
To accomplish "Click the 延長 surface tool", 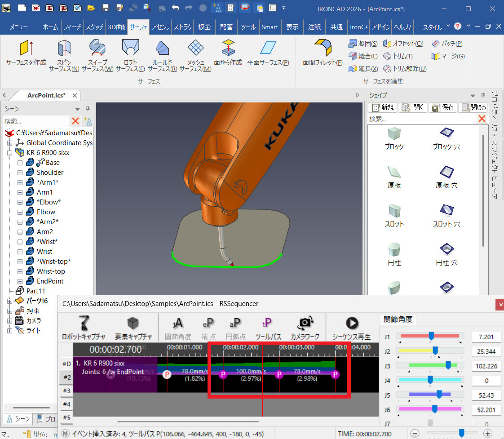I will pyautogui.click(x=363, y=69).
